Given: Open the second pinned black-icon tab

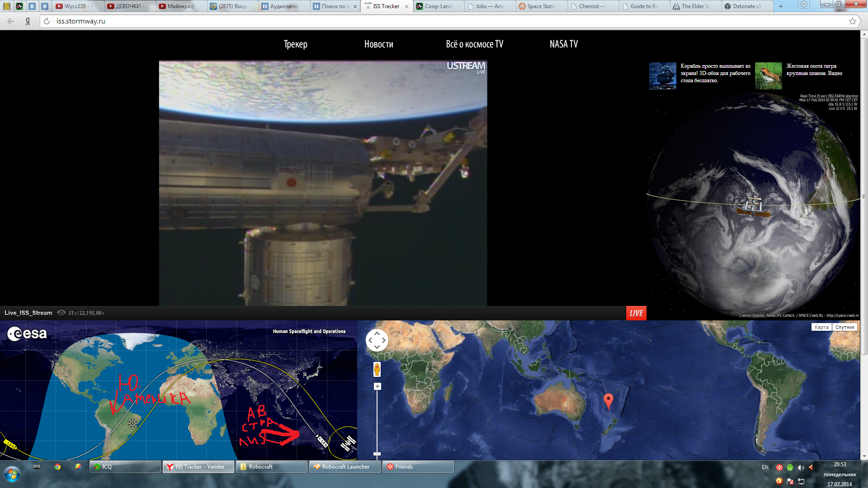Looking at the screenshot, I should [19, 6].
